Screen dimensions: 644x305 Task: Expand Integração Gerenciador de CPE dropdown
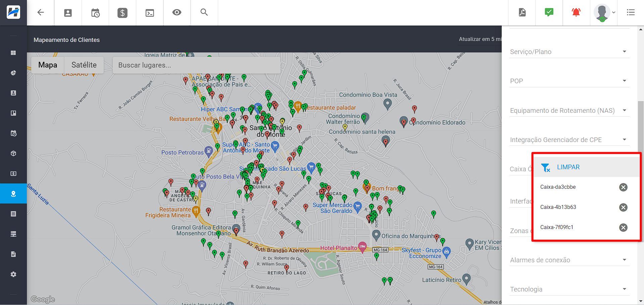(x=569, y=140)
